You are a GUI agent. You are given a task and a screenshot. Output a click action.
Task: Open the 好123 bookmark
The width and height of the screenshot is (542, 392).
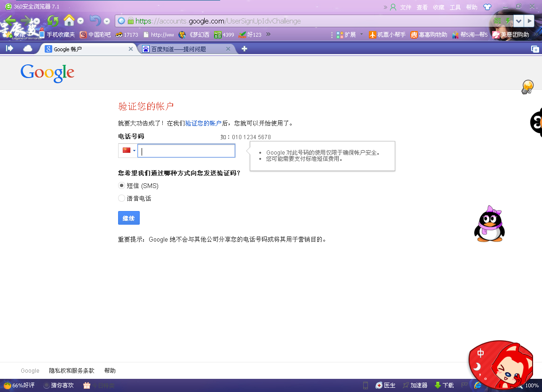[250, 34]
